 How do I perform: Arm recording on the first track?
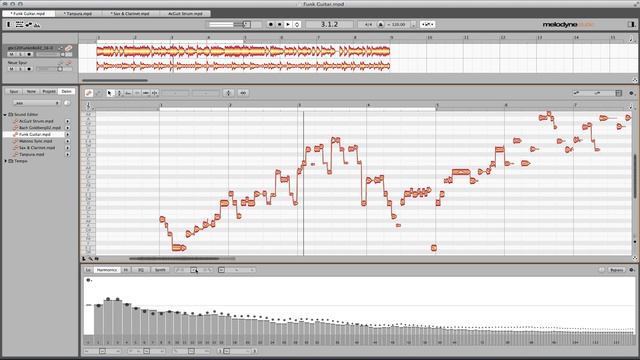tap(29, 54)
